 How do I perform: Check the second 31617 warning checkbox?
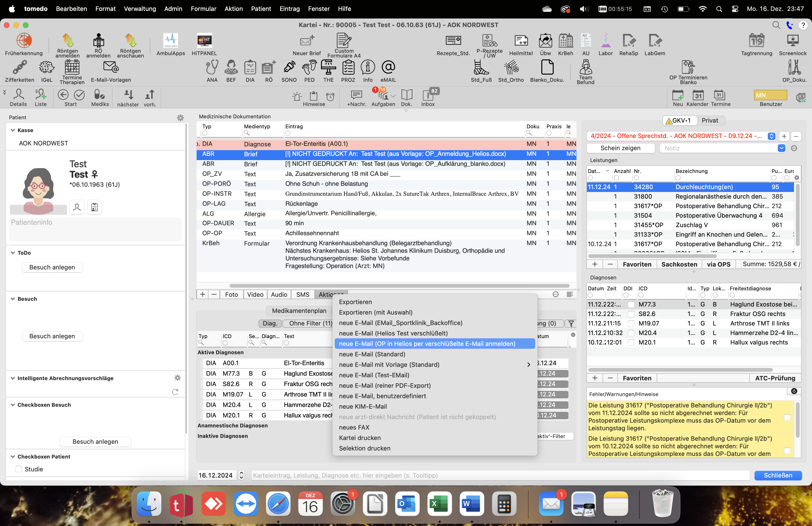click(787, 450)
